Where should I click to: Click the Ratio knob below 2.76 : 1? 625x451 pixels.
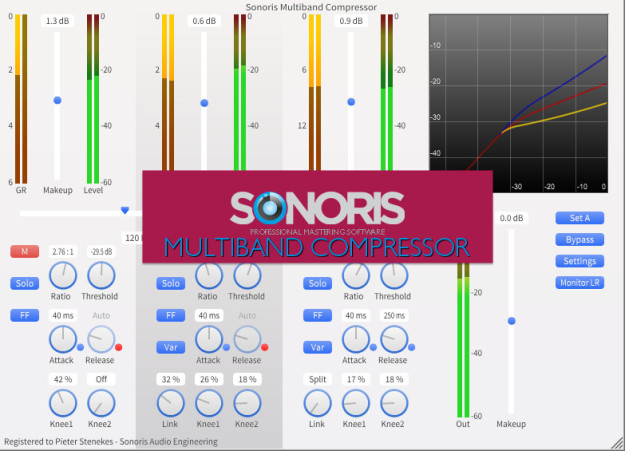pos(63,275)
